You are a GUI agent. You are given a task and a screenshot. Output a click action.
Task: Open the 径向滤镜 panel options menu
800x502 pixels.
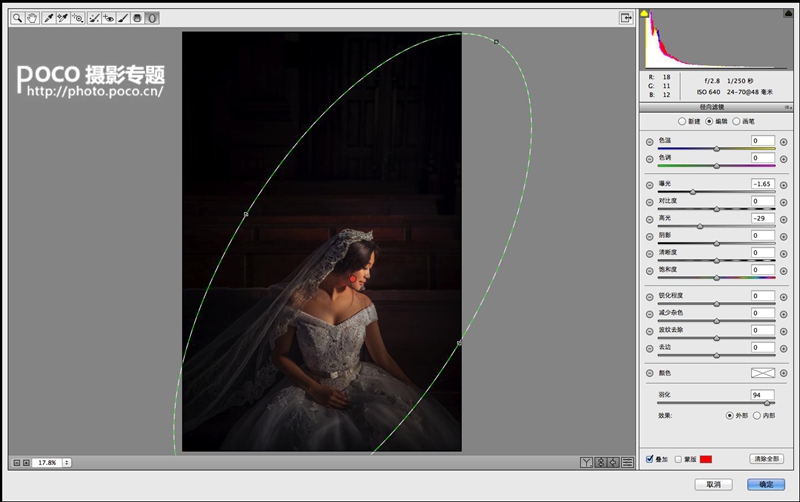[788, 107]
